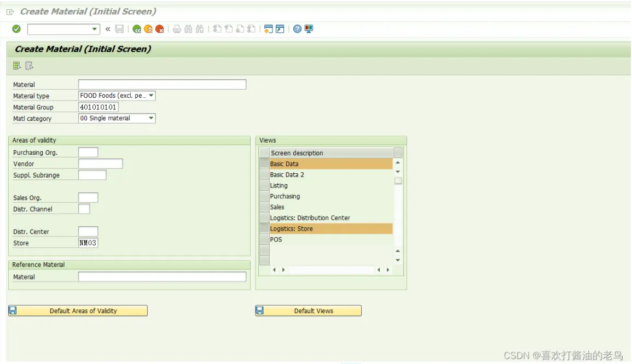The image size is (632, 364).
Task: Click the Previous Page icon
Action: (x=229, y=29)
